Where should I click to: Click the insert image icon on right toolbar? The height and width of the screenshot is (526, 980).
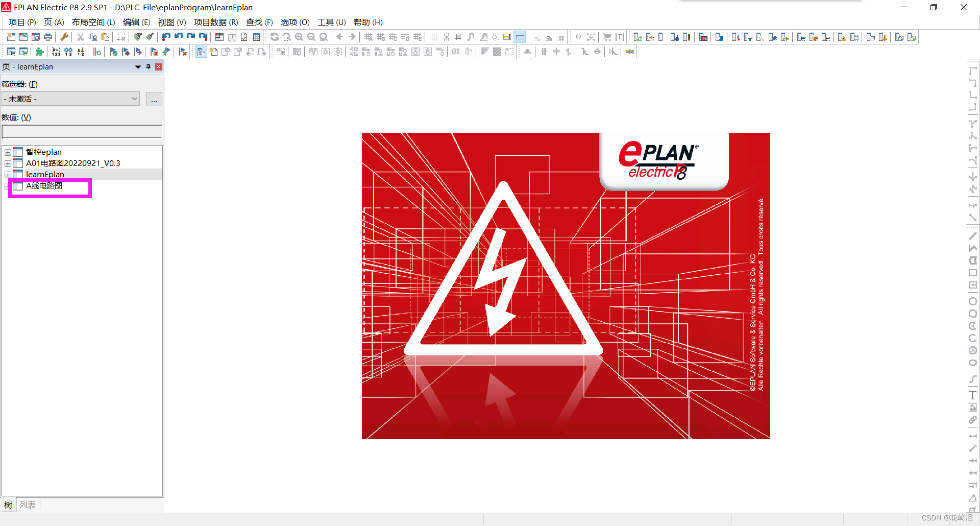[973, 408]
